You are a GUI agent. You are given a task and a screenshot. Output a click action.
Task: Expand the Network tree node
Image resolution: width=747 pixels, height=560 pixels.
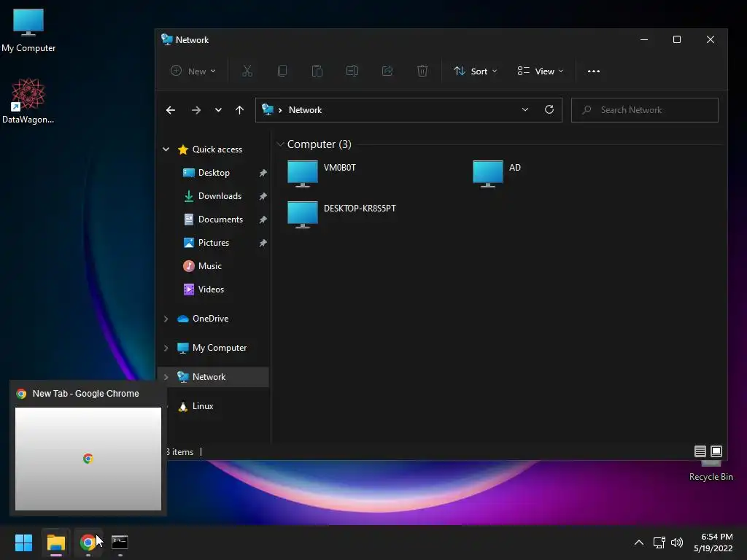[x=166, y=377]
